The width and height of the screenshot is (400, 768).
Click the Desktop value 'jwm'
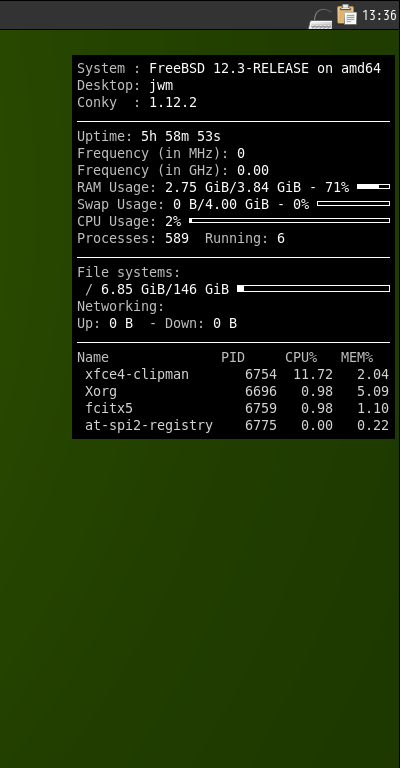pyautogui.click(x=161, y=86)
